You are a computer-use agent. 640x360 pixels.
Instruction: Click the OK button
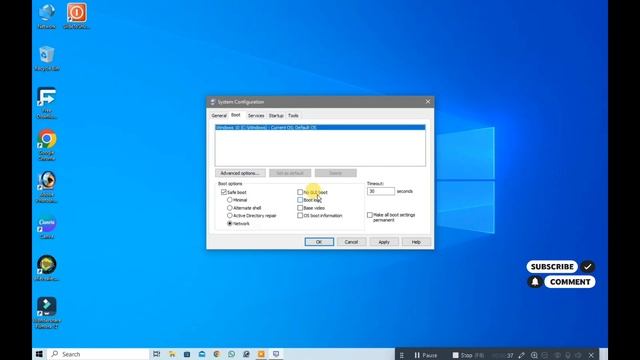319,242
